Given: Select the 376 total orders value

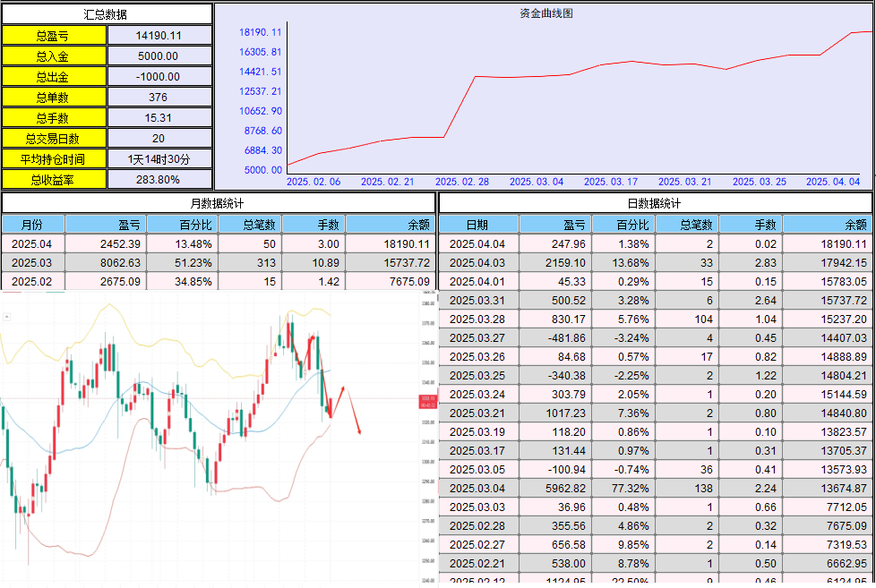Looking at the screenshot, I should [159, 98].
